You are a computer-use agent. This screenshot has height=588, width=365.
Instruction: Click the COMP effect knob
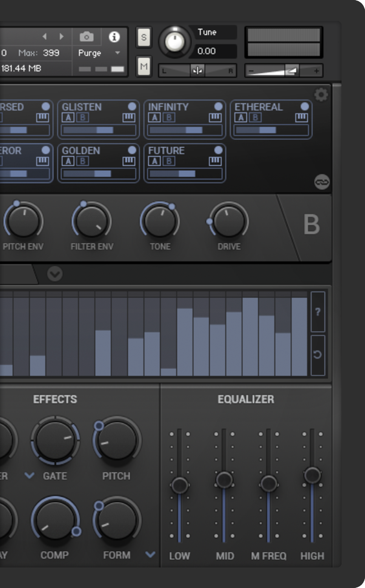click(55, 521)
